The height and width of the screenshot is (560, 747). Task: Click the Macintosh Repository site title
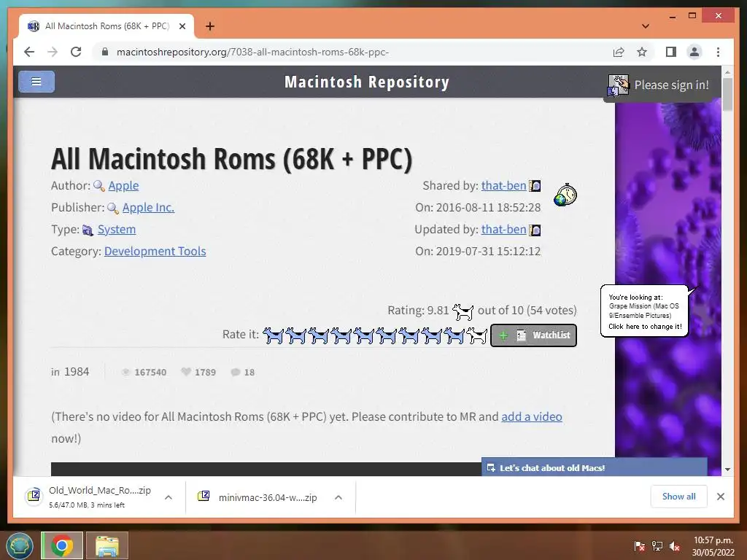[367, 82]
